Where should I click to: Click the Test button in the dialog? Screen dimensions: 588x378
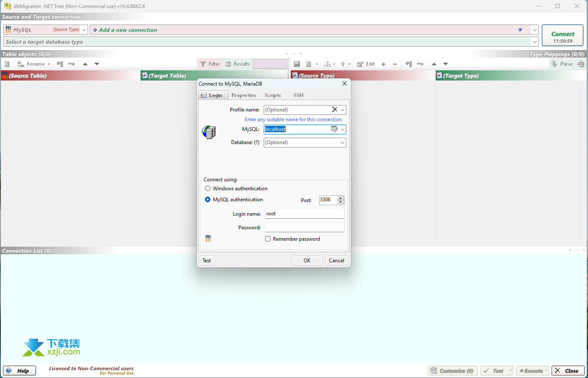click(x=207, y=261)
